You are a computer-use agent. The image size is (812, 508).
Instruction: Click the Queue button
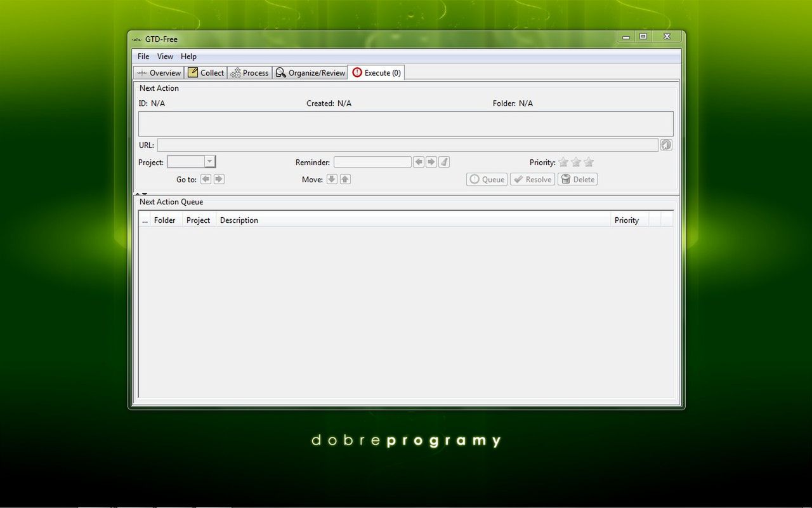[x=487, y=180]
